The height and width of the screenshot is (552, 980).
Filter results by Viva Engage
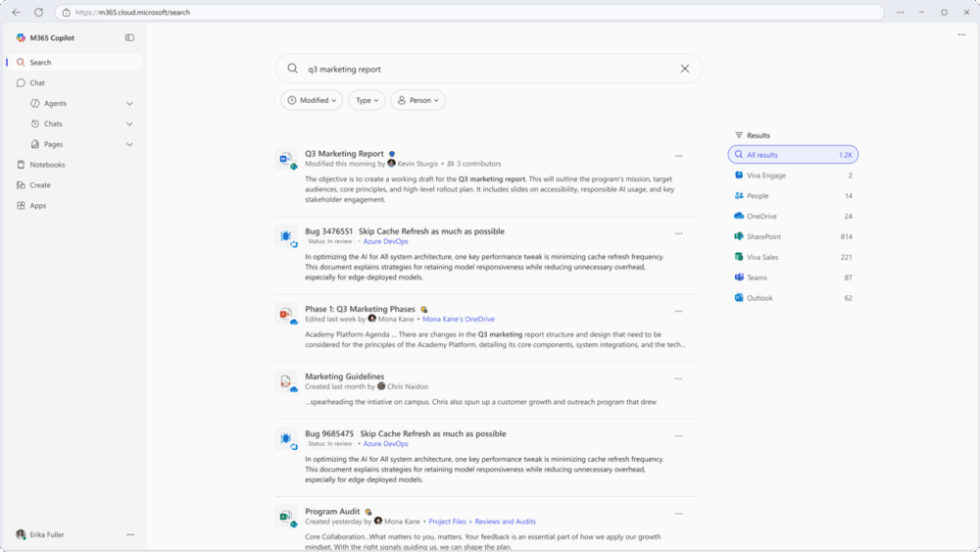[x=793, y=176]
